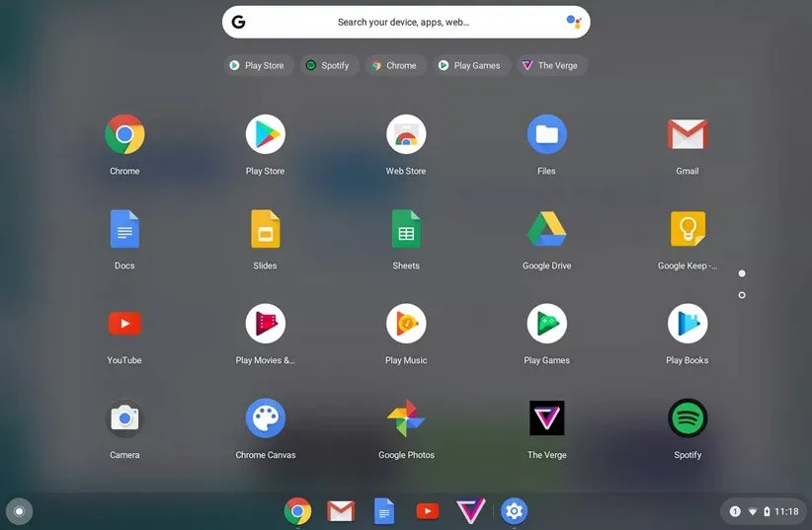
Task: Open the Chrome Canvas app
Action: 265,419
